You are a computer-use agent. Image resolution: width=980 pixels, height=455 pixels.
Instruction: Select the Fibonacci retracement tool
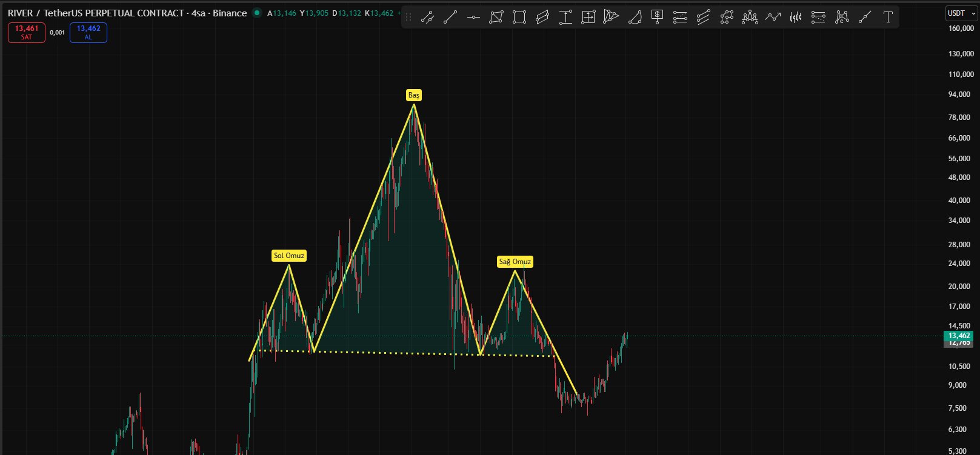point(681,18)
